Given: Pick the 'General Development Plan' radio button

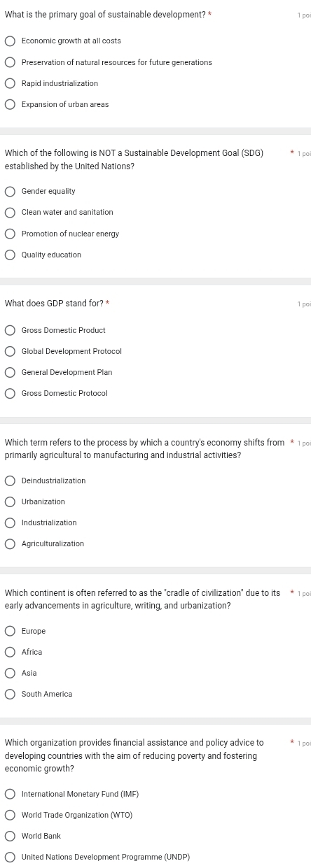Looking at the screenshot, I should pyautogui.click(x=10, y=372).
